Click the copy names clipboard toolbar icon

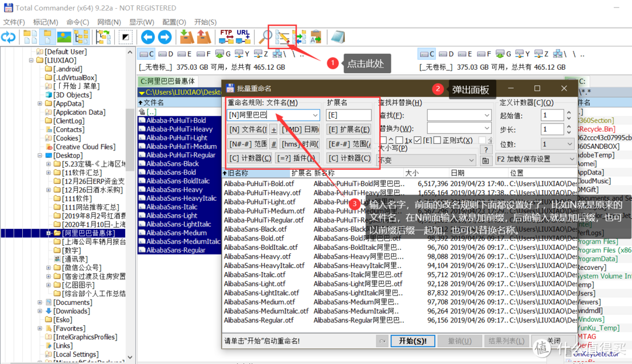[316, 37]
